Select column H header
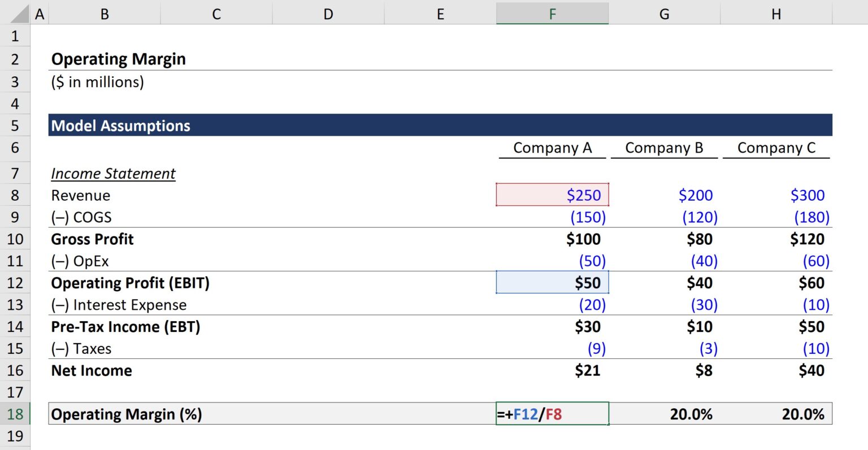 pos(776,14)
